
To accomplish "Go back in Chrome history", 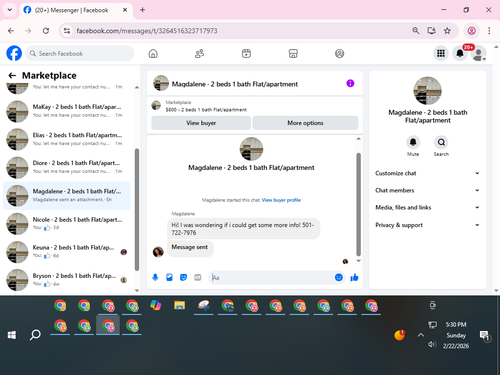I will click(x=11, y=31).
